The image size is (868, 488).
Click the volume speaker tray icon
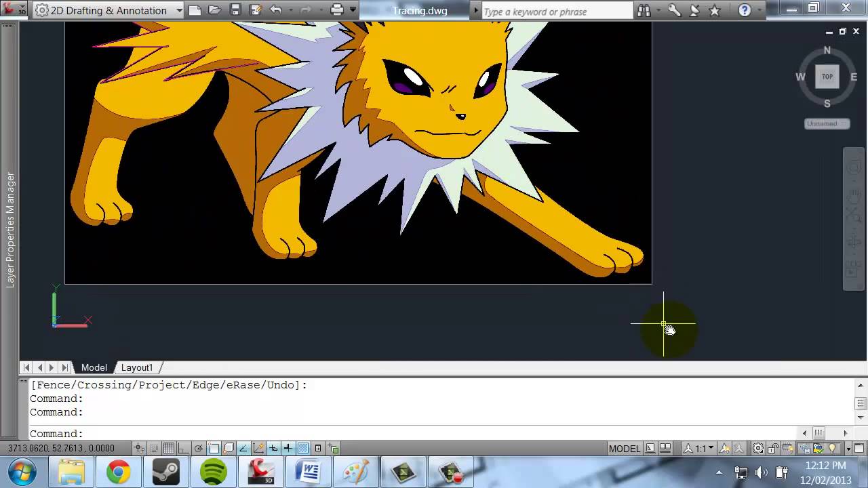pyautogui.click(x=762, y=472)
